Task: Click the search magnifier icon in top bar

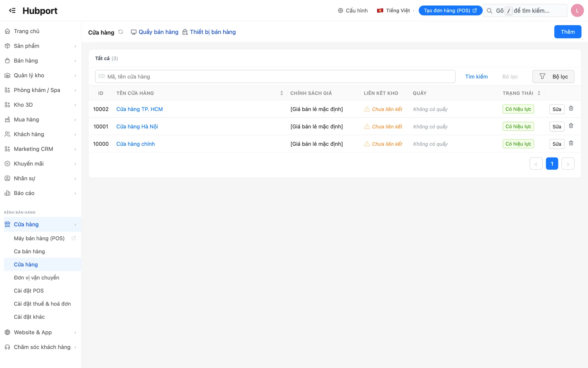Action: pyautogui.click(x=489, y=11)
